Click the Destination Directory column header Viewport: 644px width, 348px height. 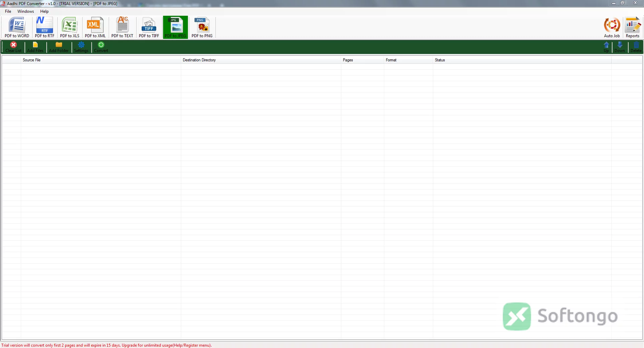pyautogui.click(x=261, y=60)
